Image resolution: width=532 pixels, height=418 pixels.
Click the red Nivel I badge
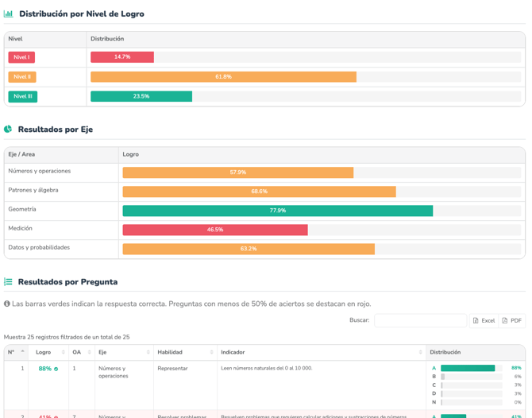21,57
